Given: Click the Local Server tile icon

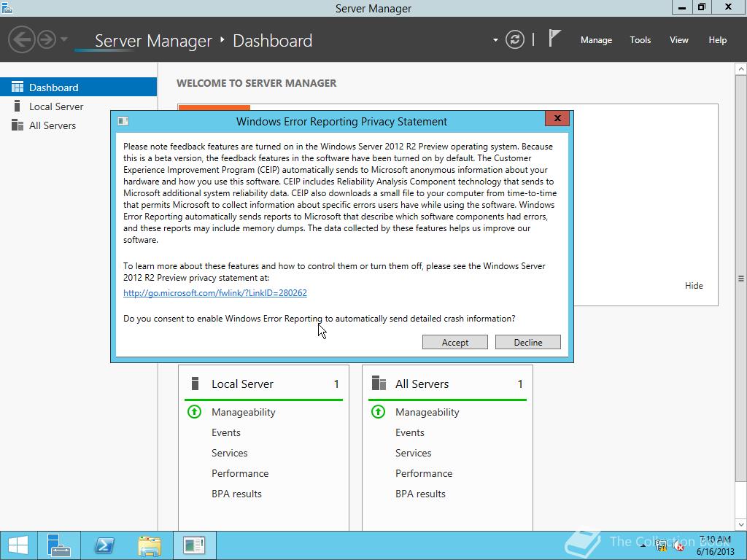Looking at the screenshot, I should pyautogui.click(x=195, y=384).
